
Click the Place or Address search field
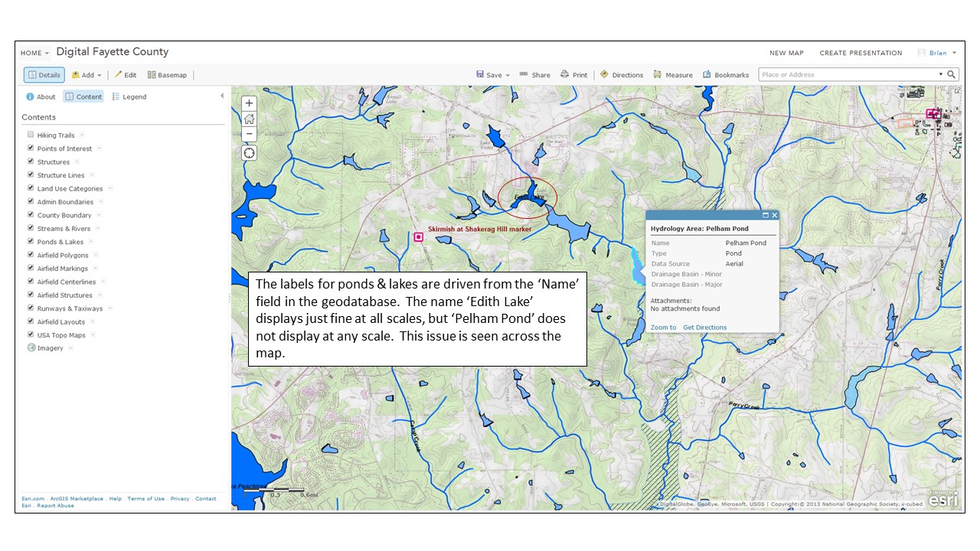coord(848,75)
